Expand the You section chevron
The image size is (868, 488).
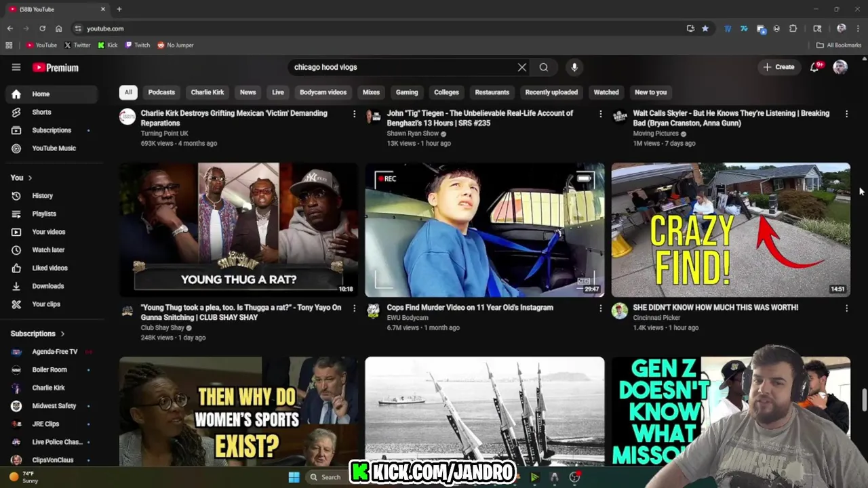pos(30,178)
